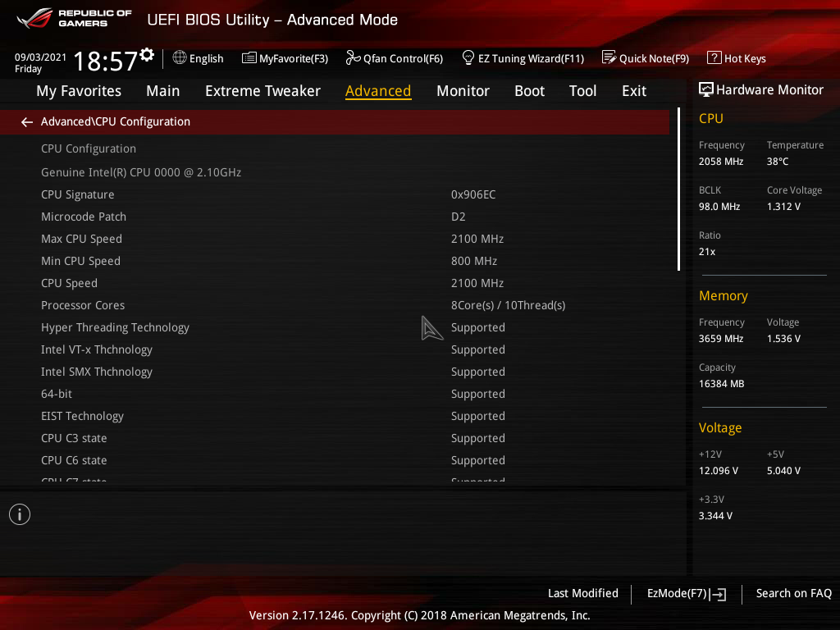Click the Qfan fan icon

[353, 57]
